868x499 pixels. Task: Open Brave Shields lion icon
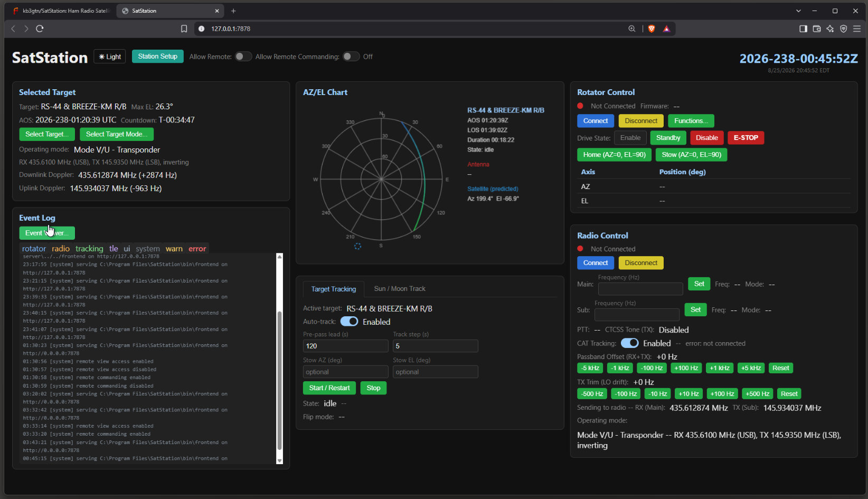click(x=652, y=29)
